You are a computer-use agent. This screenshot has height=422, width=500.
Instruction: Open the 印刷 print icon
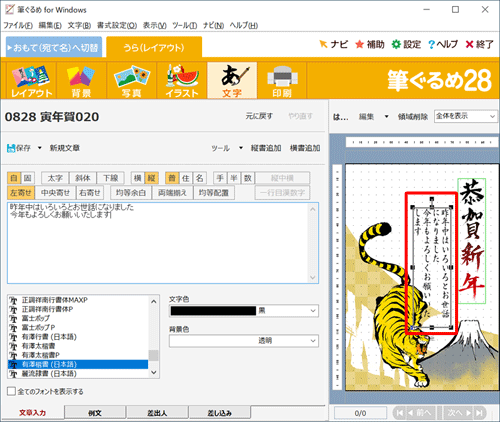(x=282, y=81)
